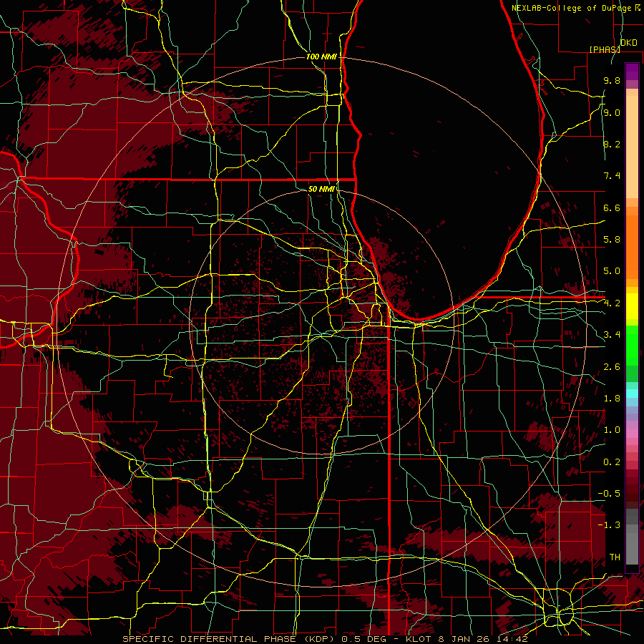Pick the yellow color bar segment beside 4.2
The height and width of the screenshot is (644, 644).
tap(632, 306)
